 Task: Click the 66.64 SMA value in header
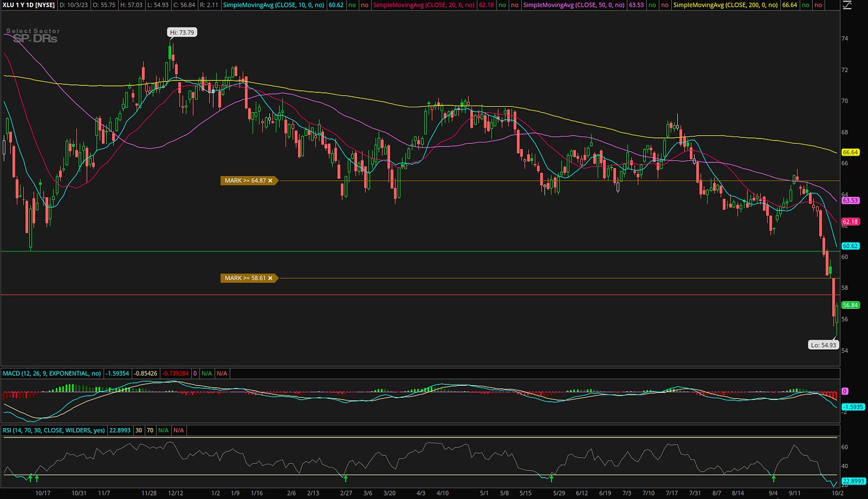[790, 5]
